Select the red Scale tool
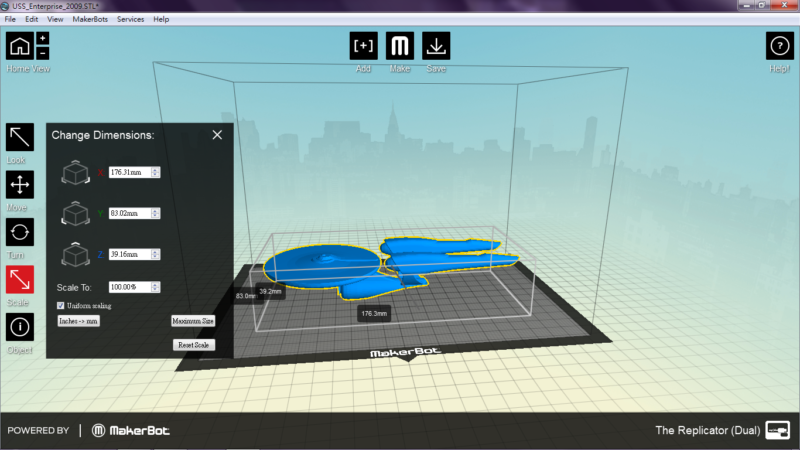Image resolution: width=800 pixels, height=450 pixels. 20,280
